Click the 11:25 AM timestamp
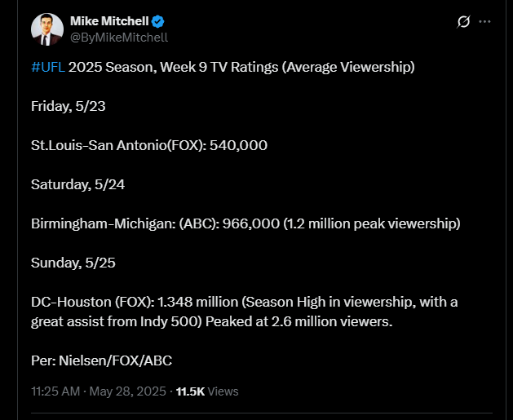 55,391
